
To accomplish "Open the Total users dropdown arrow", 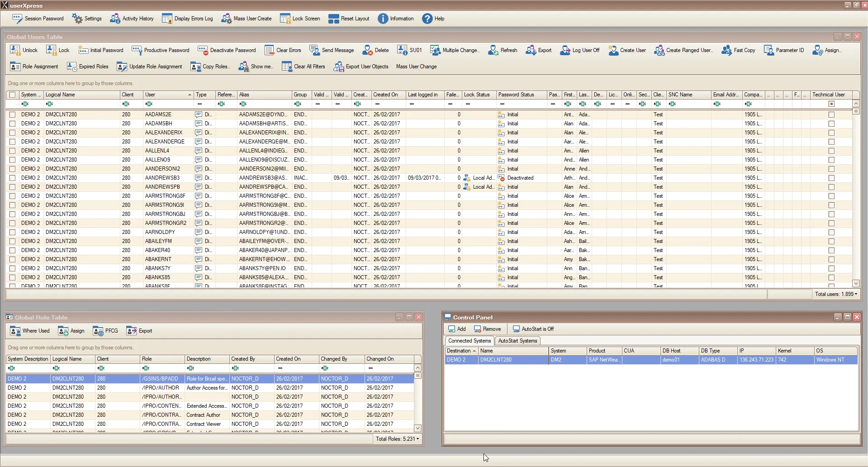I will click(x=856, y=294).
